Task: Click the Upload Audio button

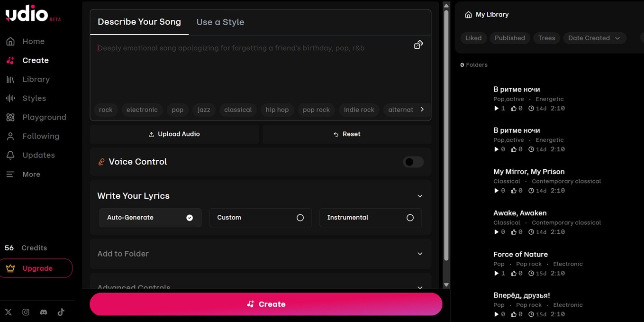Action: point(174,134)
